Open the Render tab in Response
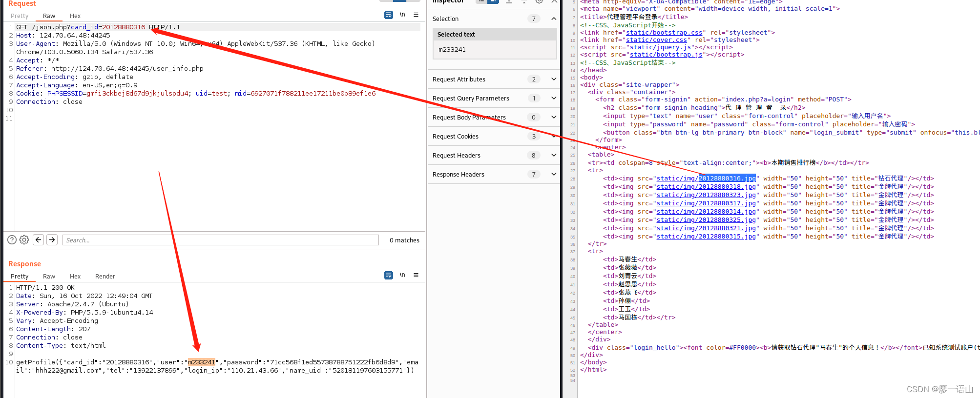Screen dimensions: 980x398 pyautogui.click(x=105, y=276)
